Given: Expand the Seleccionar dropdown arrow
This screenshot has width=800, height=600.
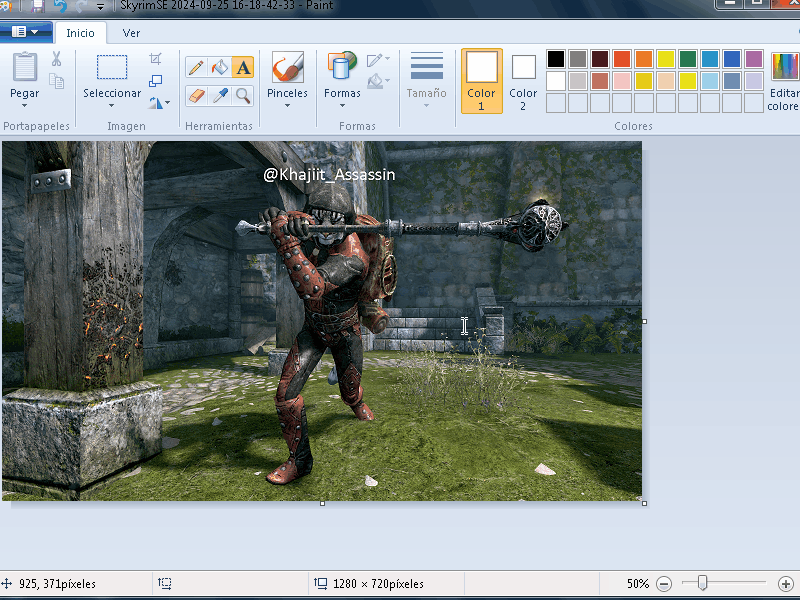Looking at the screenshot, I should tap(111, 106).
